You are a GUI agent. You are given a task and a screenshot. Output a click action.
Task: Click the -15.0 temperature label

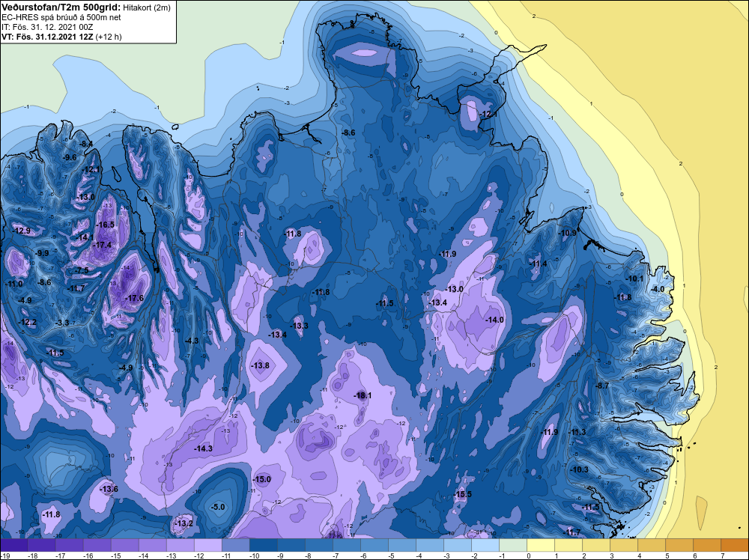pyautogui.click(x=261, y=479)
